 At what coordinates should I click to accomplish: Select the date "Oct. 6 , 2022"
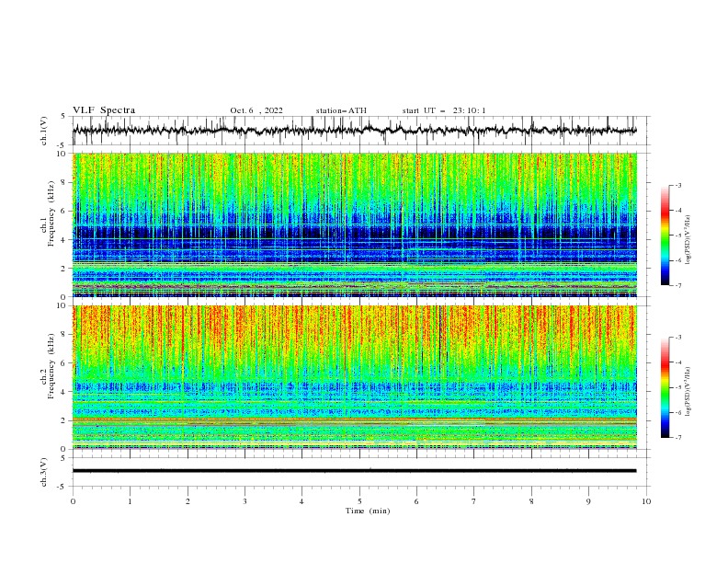256,110
